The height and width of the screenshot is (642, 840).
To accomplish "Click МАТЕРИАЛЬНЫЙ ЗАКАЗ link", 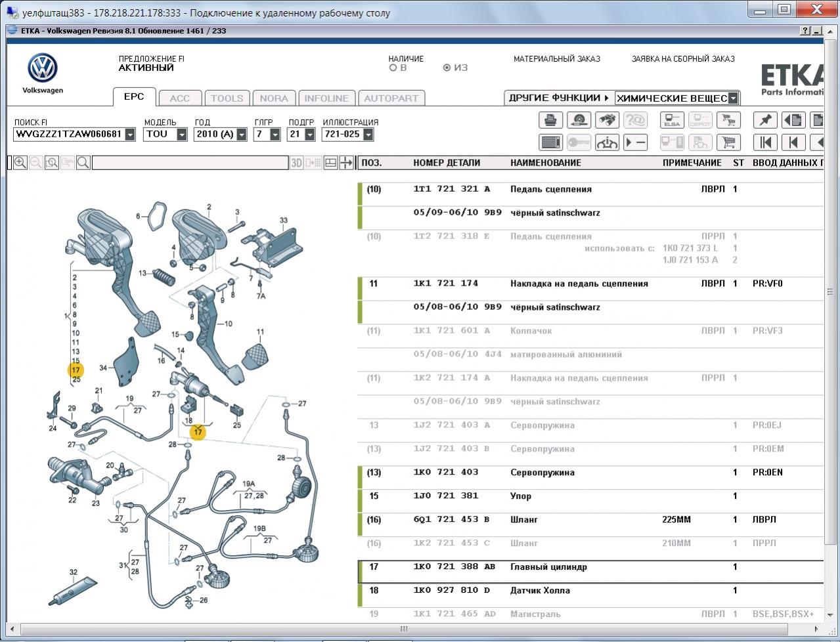I will point(556,59).
